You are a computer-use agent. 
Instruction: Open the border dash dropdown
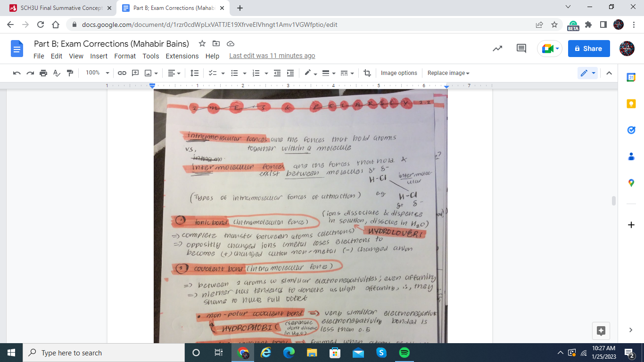pyautogui.click(x=347, y=73)
